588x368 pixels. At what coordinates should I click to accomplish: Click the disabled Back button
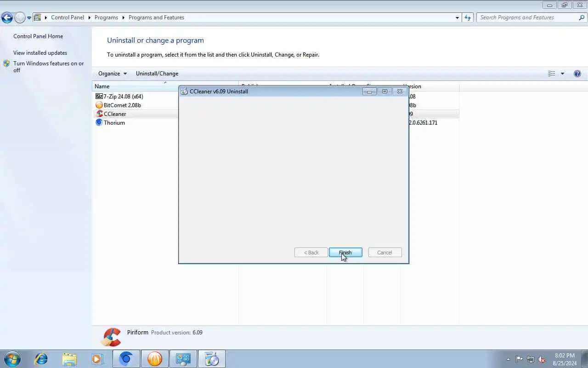click(x=311, y=253)
